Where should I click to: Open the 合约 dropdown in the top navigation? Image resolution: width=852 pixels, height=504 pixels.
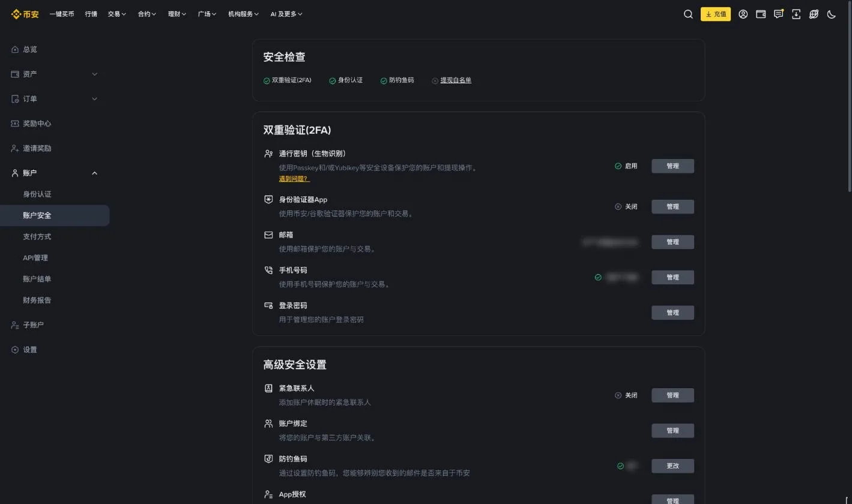(147, 14)
